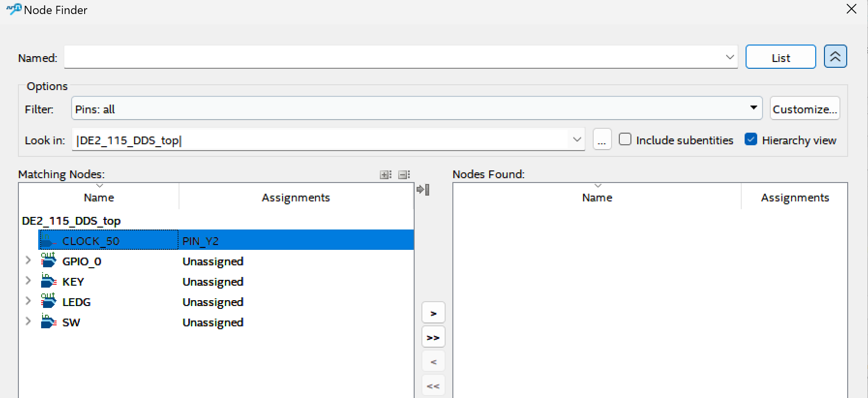Click the CLOCK_50 input pin icon
This screenshot has width=868, height=398.
click(x=48, y=240)
